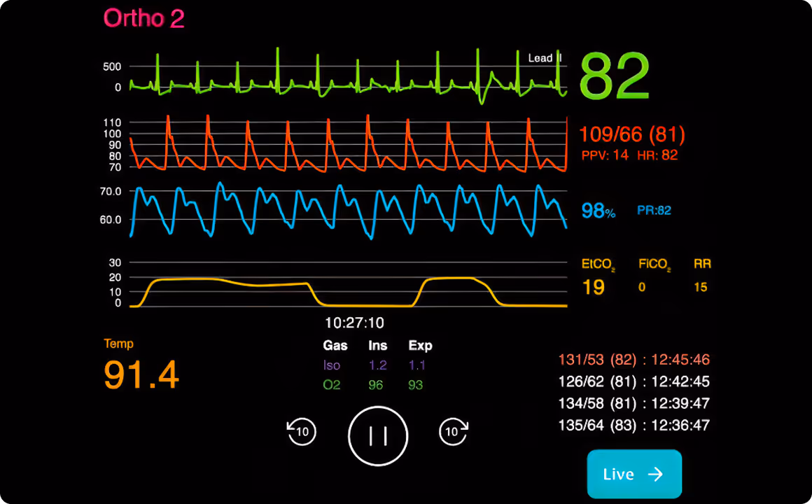Click the arrow icon inside the Live button
Screen dimensions: 812x504
coord(655,474)
